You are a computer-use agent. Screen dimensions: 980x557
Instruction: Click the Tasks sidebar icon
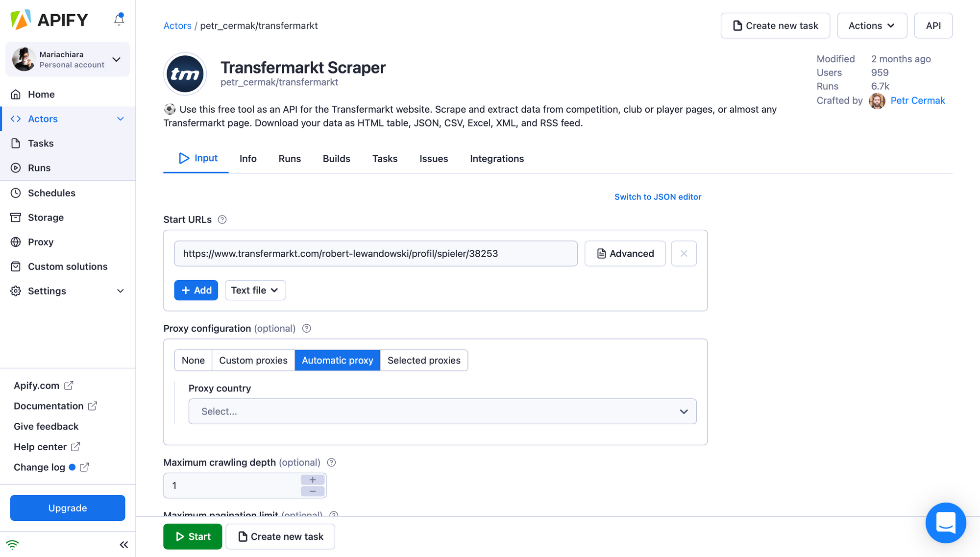click(17, 143)
